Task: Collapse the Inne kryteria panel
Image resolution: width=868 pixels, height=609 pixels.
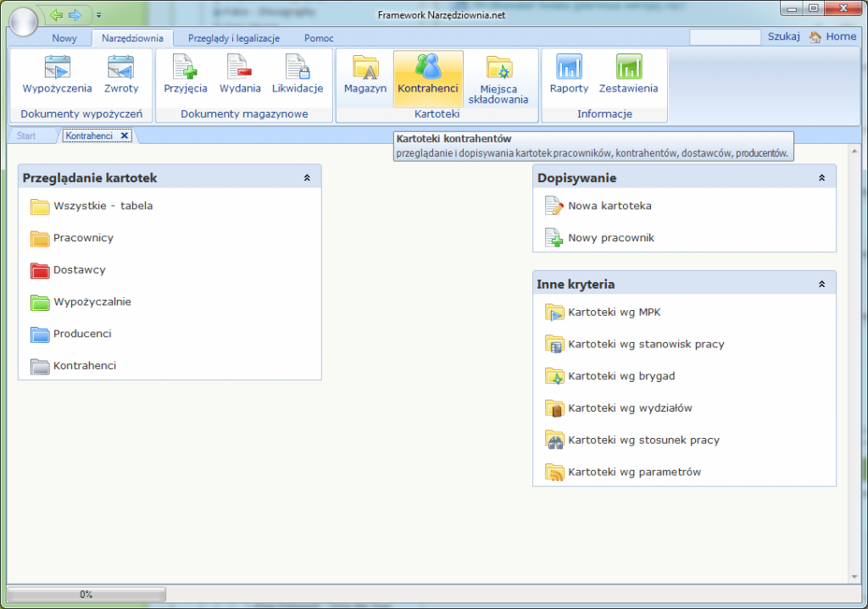Action: click(x=821, y=285)
